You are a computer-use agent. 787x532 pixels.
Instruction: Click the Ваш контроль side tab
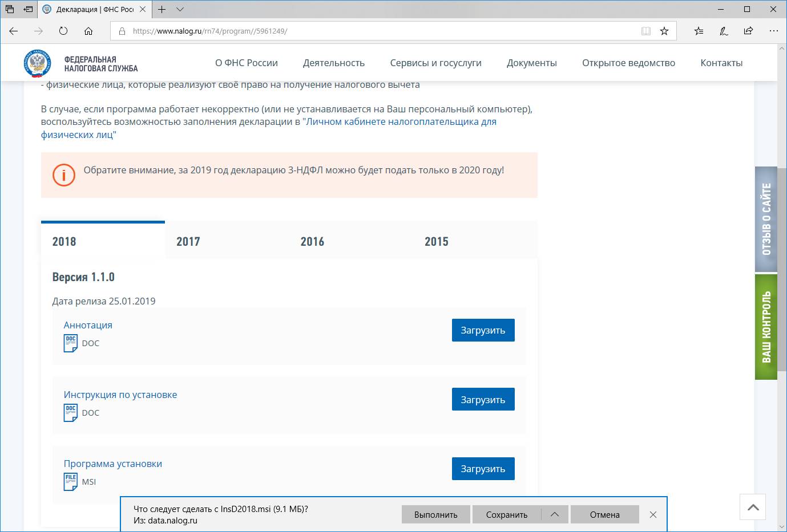[x=766, y=327]
